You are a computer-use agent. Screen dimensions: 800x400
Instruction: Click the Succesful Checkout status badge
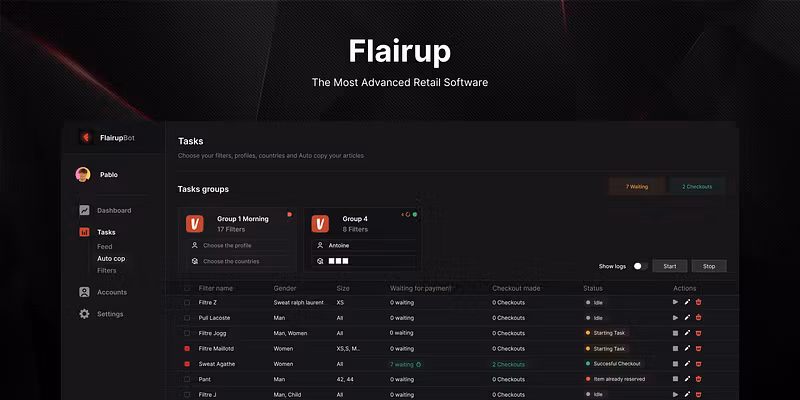[x=613, y=364]
